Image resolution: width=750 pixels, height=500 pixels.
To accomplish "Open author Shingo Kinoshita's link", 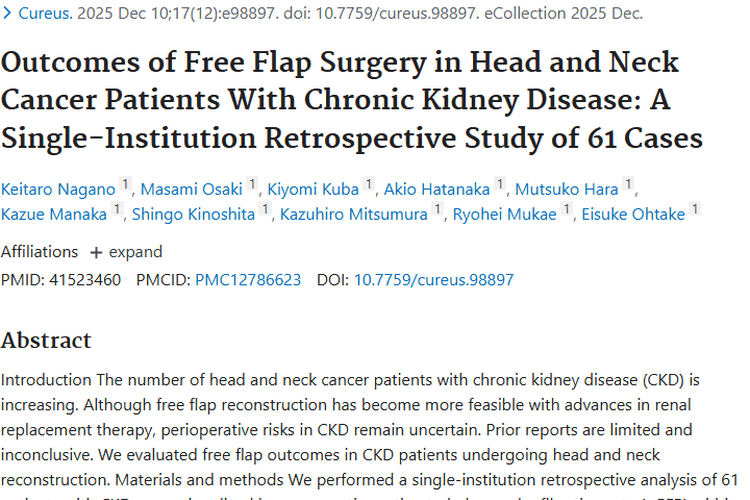I will [x=194, y=213].
